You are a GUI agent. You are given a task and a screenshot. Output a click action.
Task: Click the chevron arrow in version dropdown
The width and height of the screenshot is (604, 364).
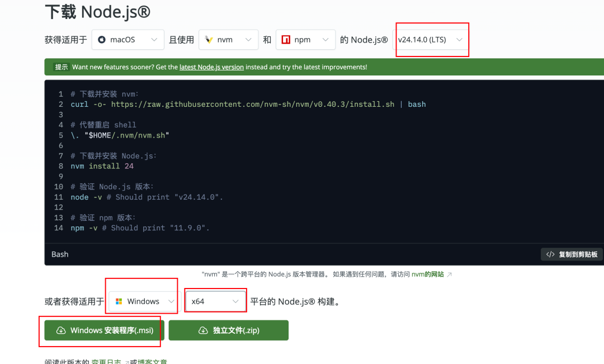point(459,40)
